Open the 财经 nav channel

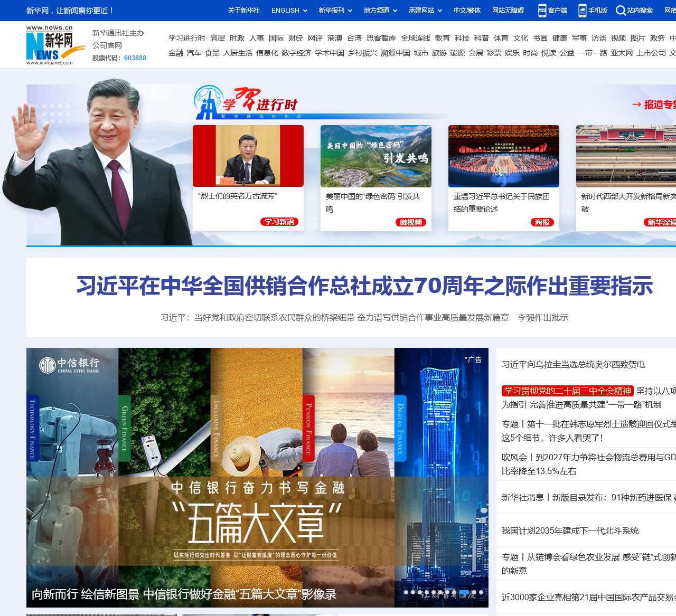pos(296,38)
